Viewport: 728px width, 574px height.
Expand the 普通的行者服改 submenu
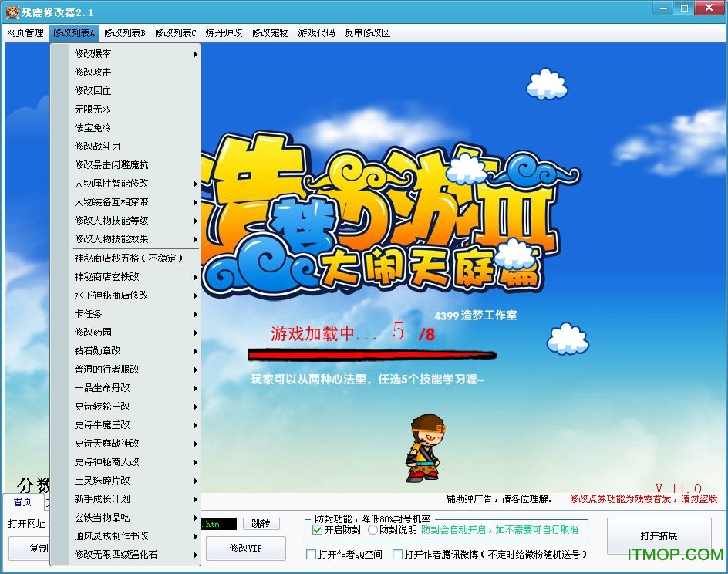126,370
